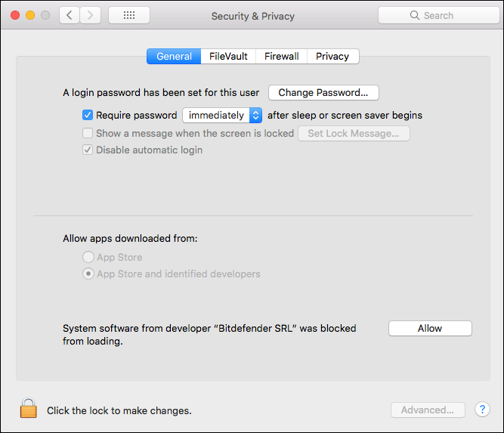Screen dimensions: 504x433
Task: Open the Firewall tab
Action: 282,56
